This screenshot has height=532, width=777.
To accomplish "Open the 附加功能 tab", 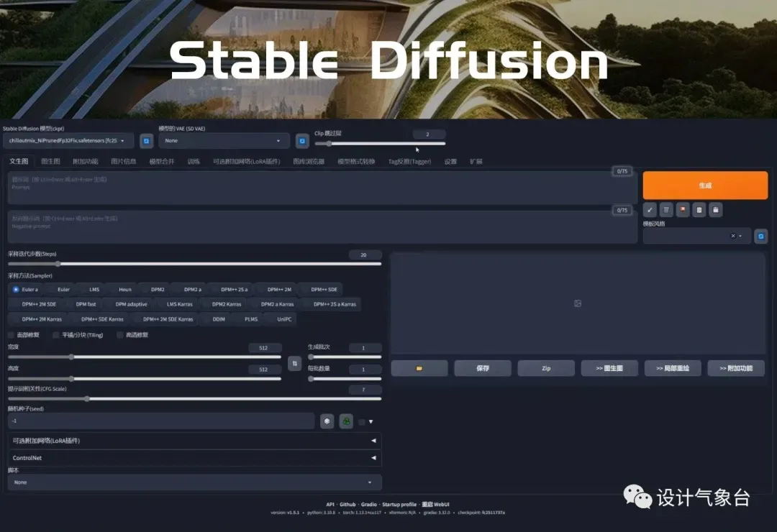I will pyautogui.click(x=85, y=162).
